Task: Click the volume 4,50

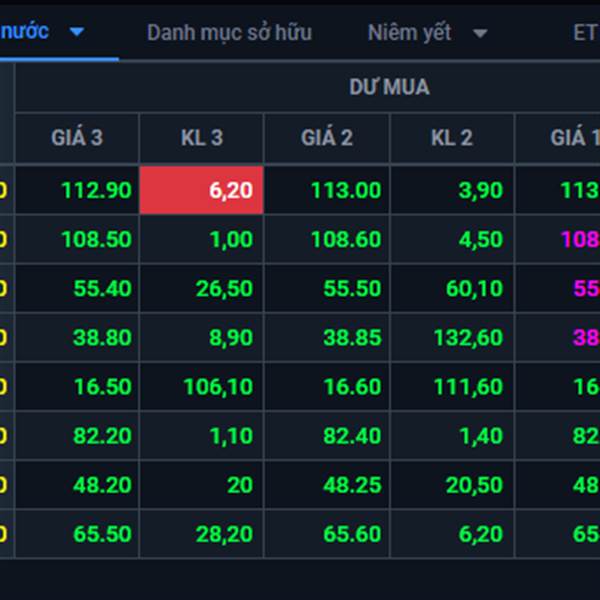Action: [x=481, y=239]
